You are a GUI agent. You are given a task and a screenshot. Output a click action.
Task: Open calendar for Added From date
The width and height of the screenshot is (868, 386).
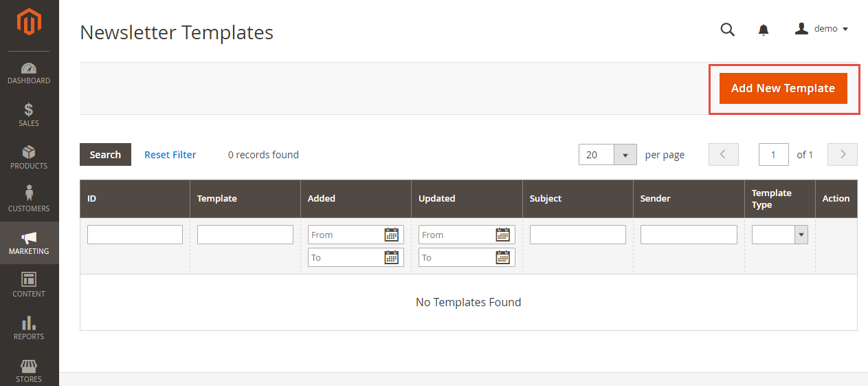pyautogui.click(x=392, y=235)
